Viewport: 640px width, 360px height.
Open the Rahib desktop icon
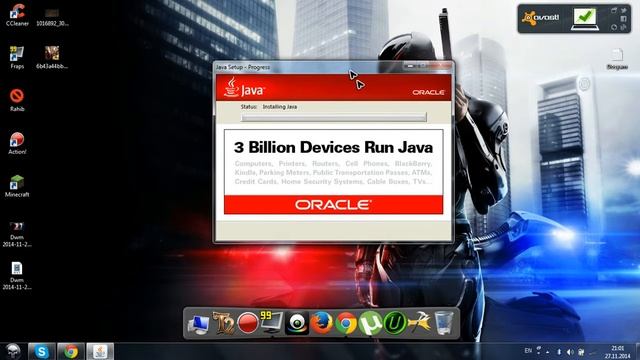17,100
